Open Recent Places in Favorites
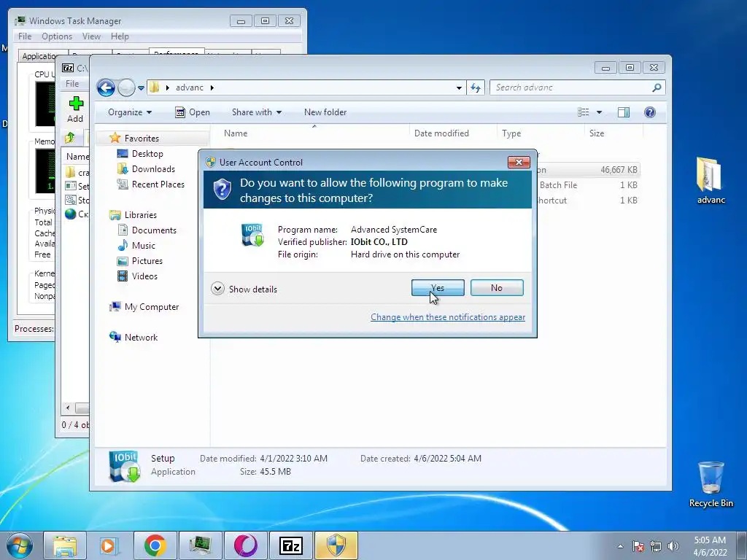Viewport: 747px width, 560px height. pos(158,184)
